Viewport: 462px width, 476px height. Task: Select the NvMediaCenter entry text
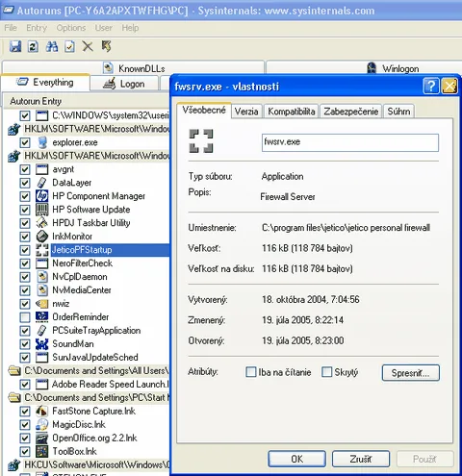[82, 290]
